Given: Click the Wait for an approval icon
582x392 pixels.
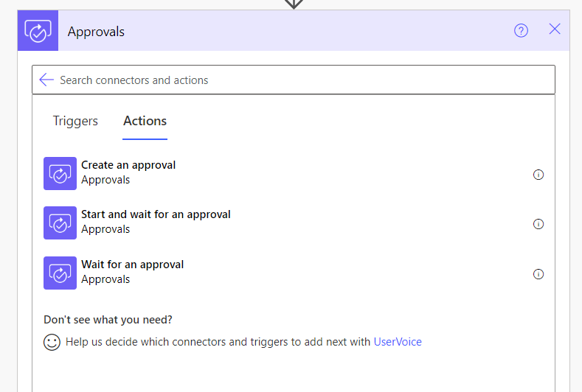Looking at the screenshot, I should (x=60, y=273).
